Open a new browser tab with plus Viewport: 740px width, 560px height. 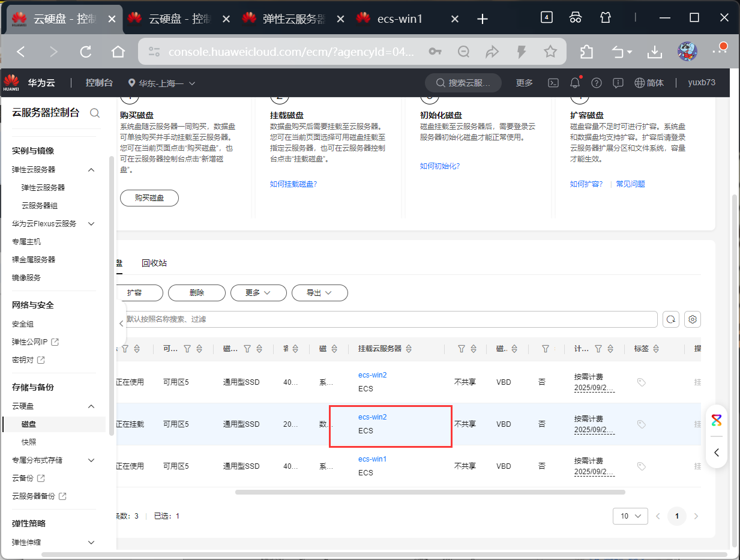[483, 19]
